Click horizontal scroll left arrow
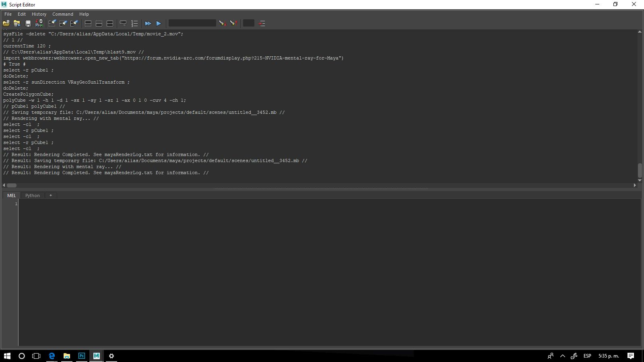Viewport: 644px width, 362px height. coord(4,185)
